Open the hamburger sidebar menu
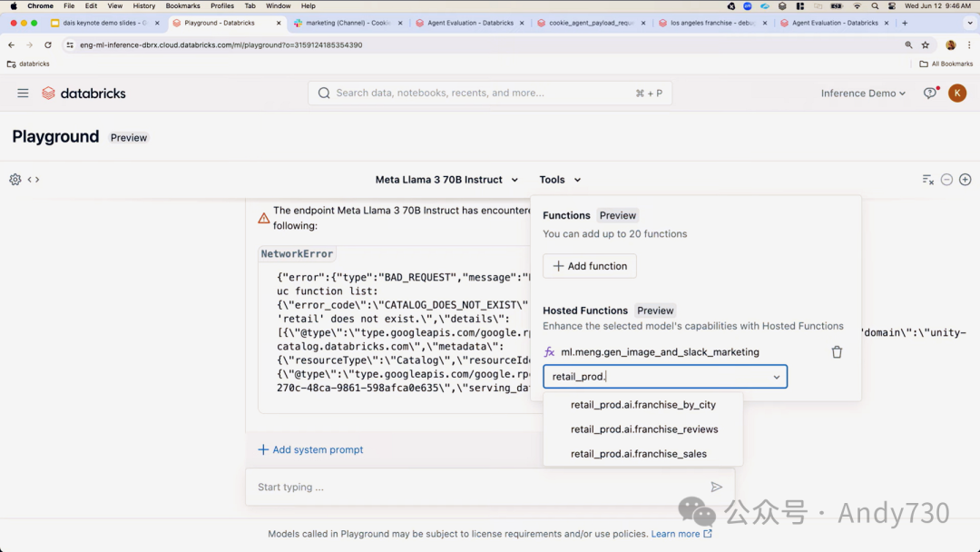Viewport: 980px width, 552px height. point(23,94)
